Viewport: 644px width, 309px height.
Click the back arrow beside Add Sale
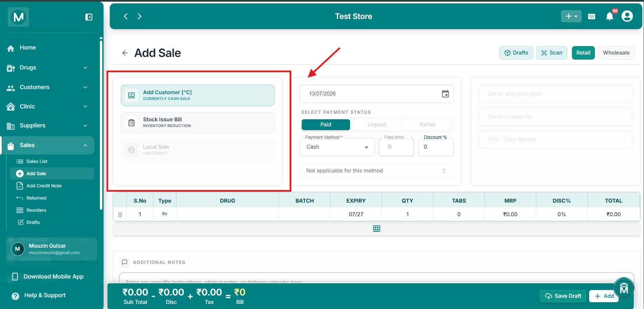(x=125, y=53)
